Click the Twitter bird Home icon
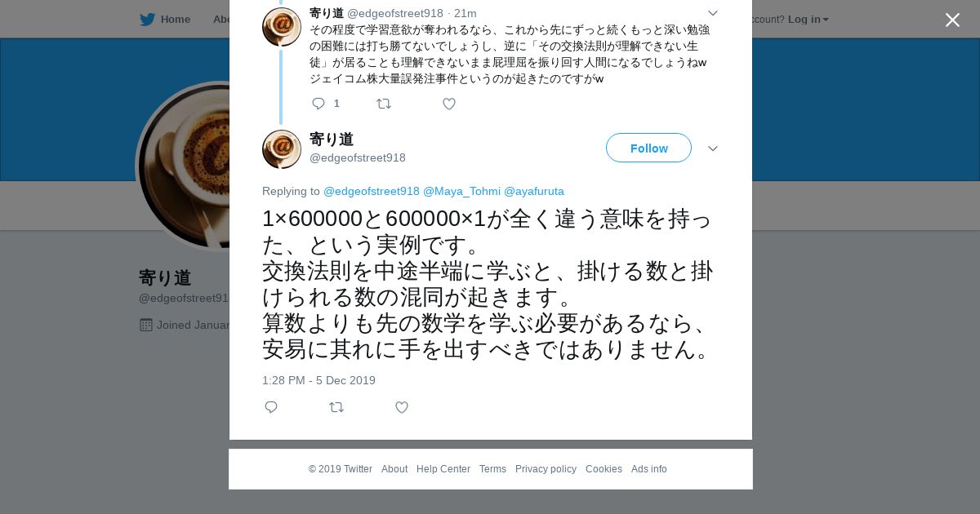The image size is (980, 514). click(147, 19)
